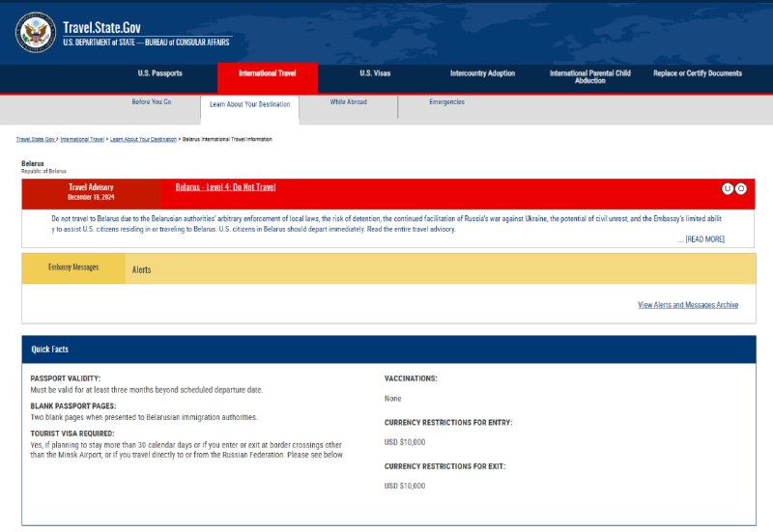Screen dimensions: 773x532
Task: Click the Quick Facts header bar
Action: 388,350
